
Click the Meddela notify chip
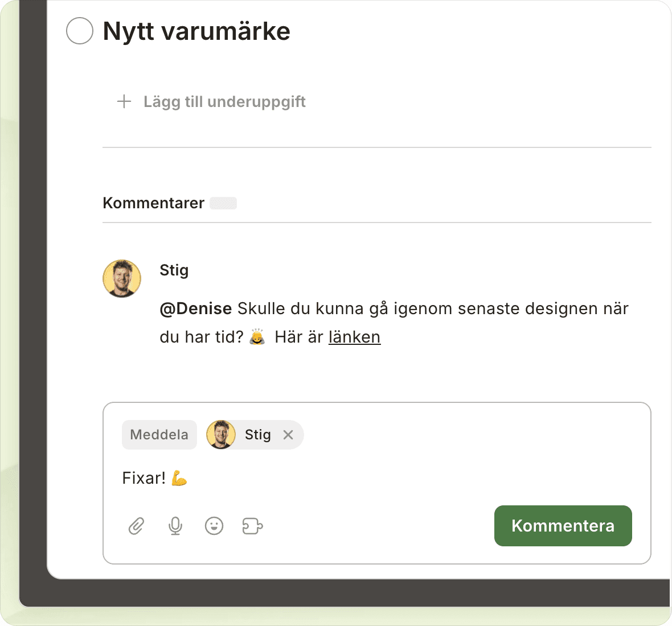click(159, 435)
